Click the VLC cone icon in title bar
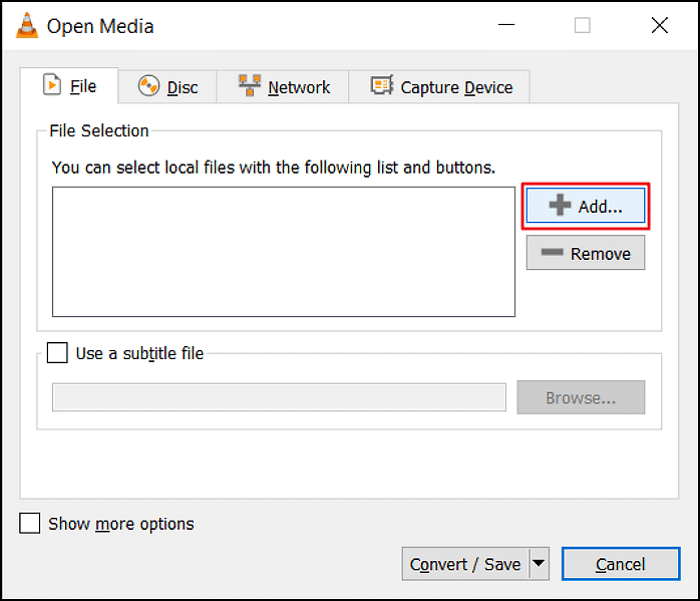700x601 pixels. click(27, 26)
